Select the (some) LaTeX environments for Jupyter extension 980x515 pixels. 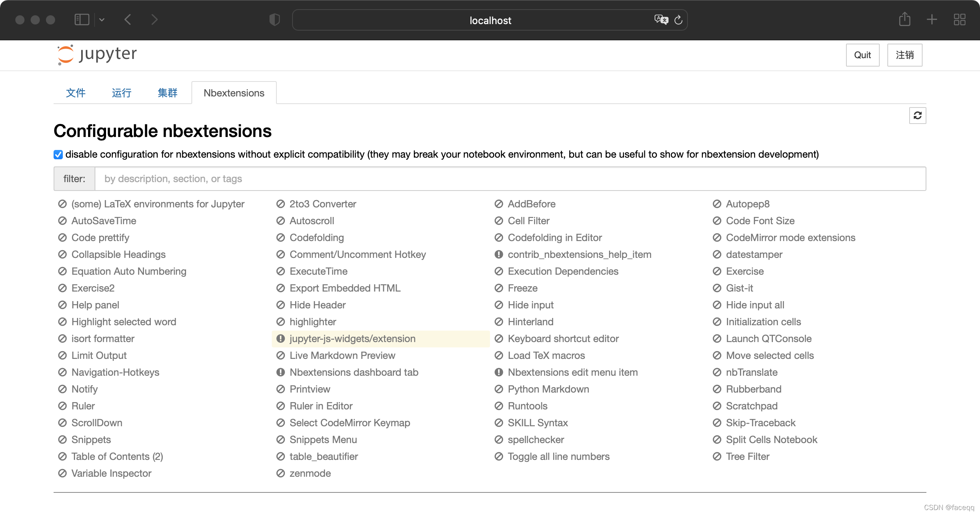(158, 204)
